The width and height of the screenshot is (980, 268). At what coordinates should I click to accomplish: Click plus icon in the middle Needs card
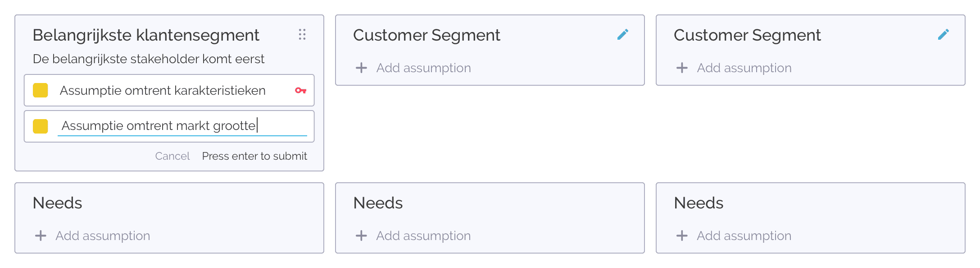(361, 236)
